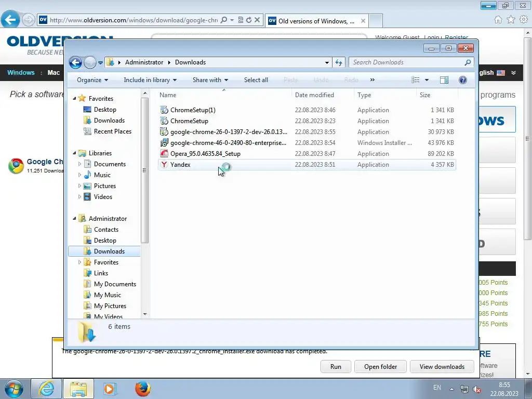
Task: Open the address bar history dropdown
Action: click(x=327, y=62)
